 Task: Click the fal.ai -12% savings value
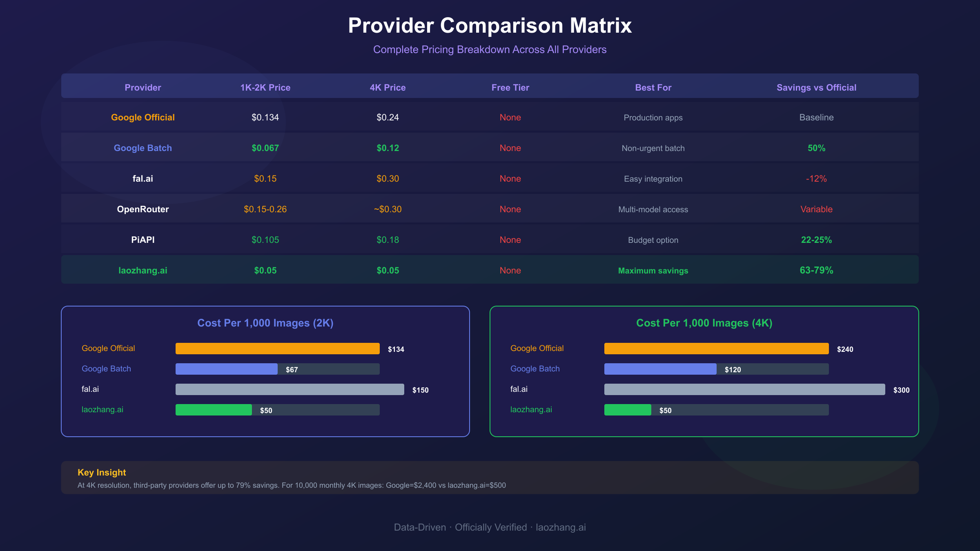(x=816, y=179)
